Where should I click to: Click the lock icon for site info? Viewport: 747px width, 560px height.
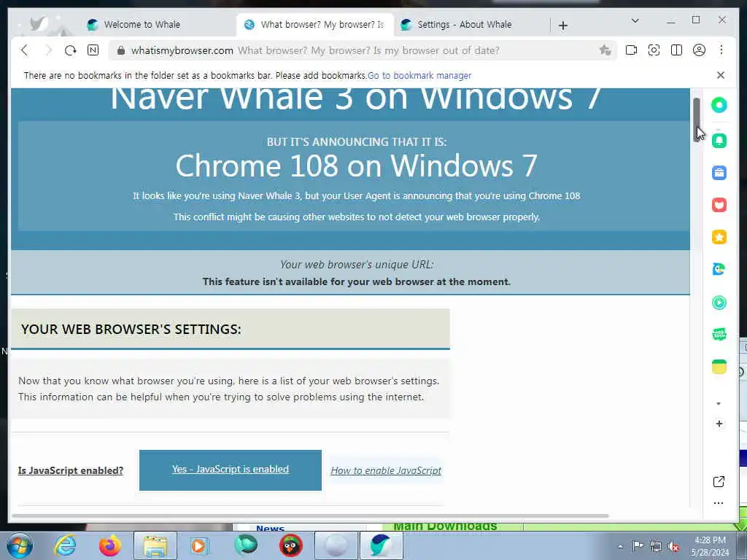click(121, 50)
